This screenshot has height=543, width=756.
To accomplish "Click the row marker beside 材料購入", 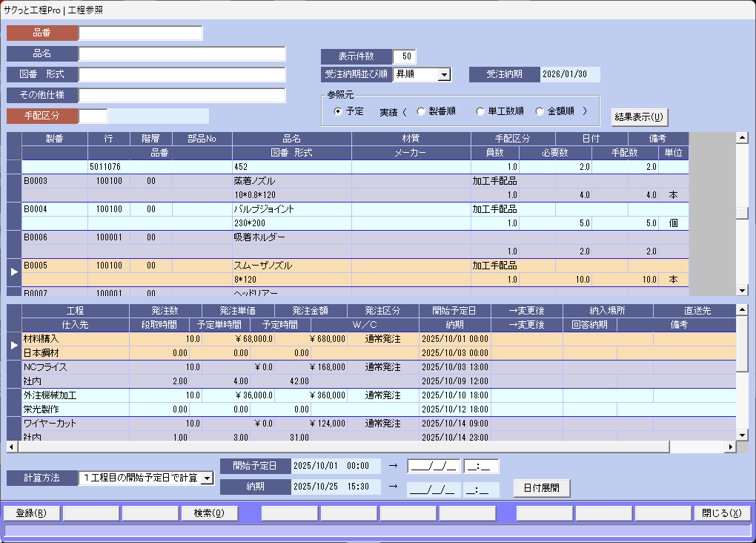I will click(x=14, y=345).
